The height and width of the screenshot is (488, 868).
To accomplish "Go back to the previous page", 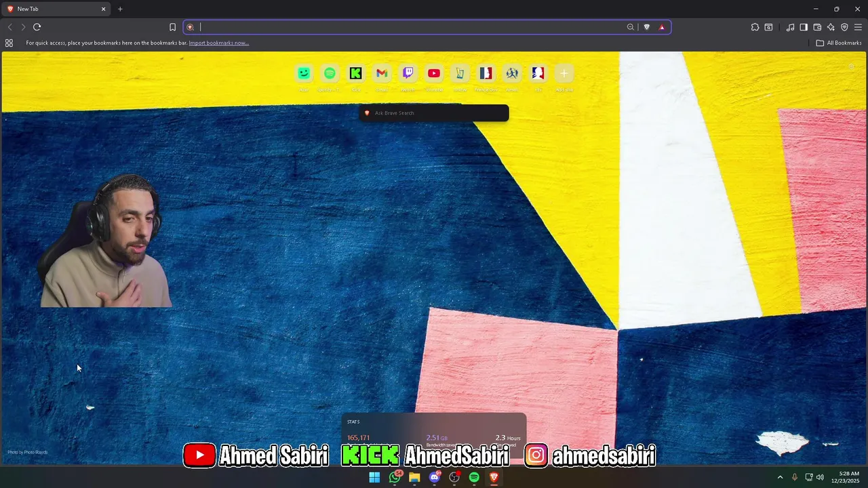I will (9, 27).
